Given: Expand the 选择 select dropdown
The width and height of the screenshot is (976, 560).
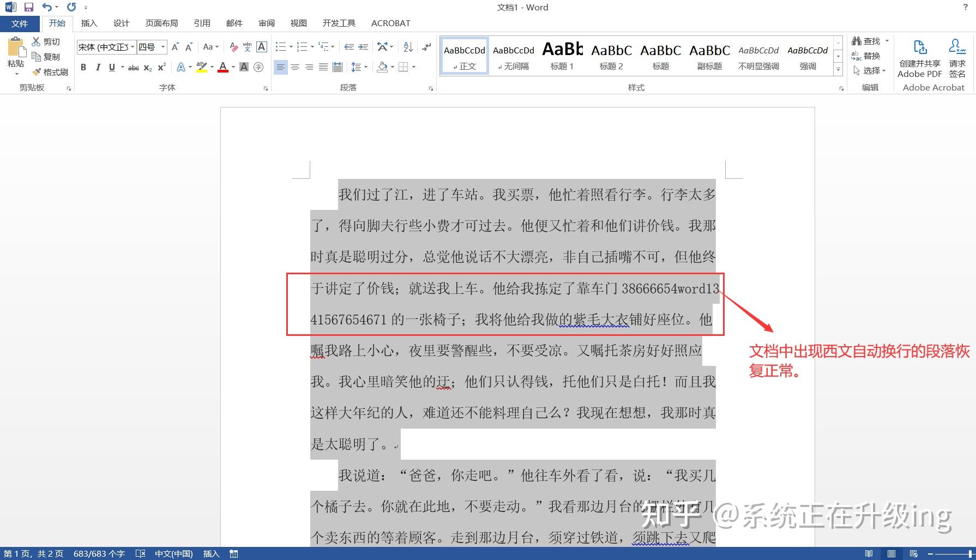Looking at the screenshot, I should coord(870,71).
